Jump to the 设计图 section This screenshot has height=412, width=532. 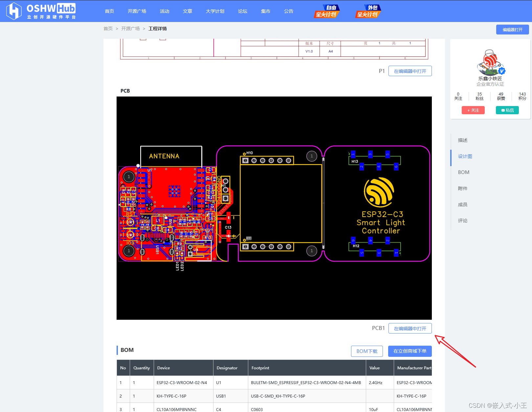pyautogui.click(x=465, y=156)
